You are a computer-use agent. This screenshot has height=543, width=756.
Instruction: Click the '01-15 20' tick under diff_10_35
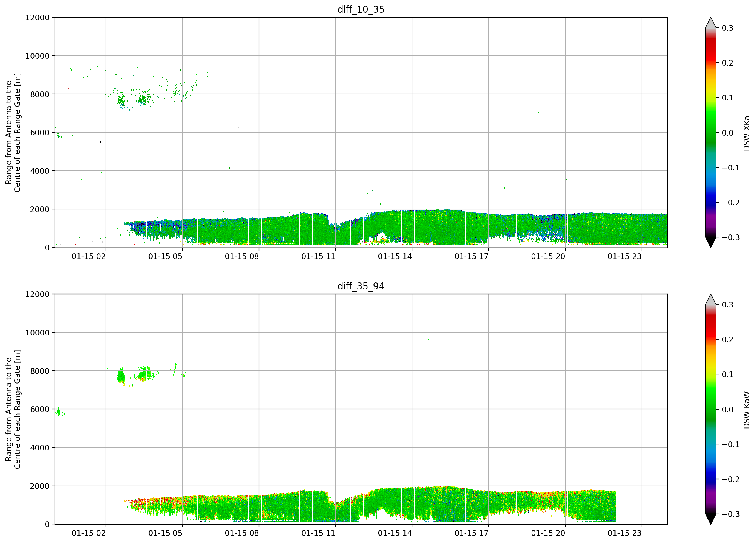548,256
